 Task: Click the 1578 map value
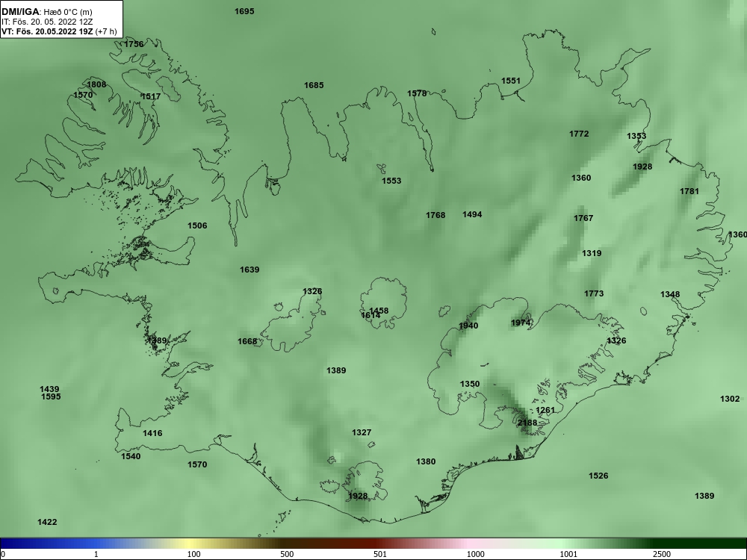click(417, 94)
